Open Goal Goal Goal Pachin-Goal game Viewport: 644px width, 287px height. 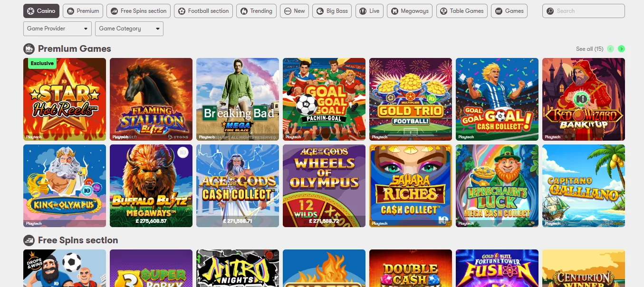[324, 99]
